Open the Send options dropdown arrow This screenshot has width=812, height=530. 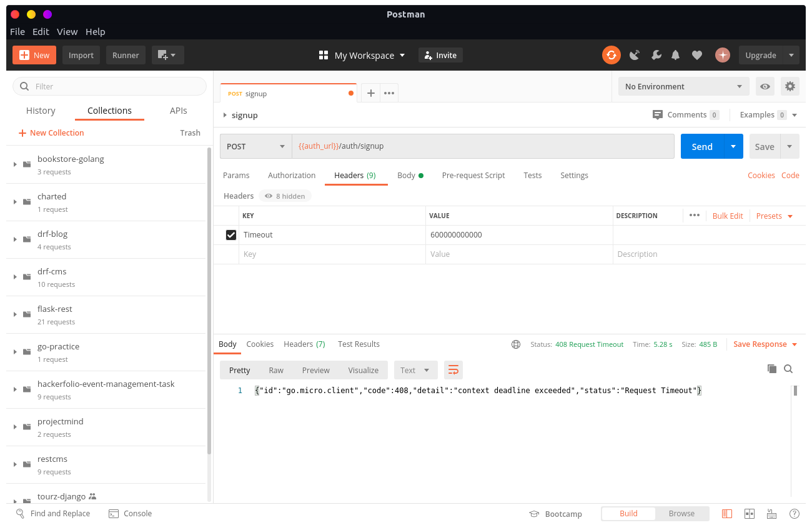point(733,146)
